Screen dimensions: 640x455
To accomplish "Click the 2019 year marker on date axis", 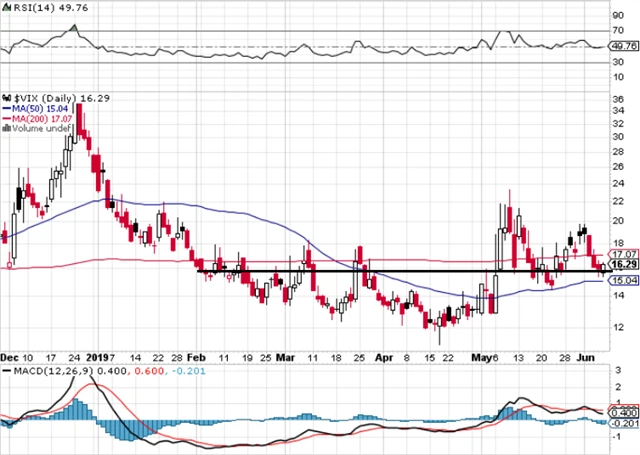I will coord(98,355).
